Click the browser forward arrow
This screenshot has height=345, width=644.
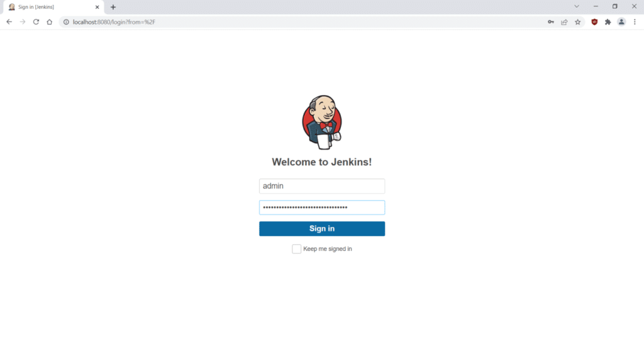(x=23, y=22)
